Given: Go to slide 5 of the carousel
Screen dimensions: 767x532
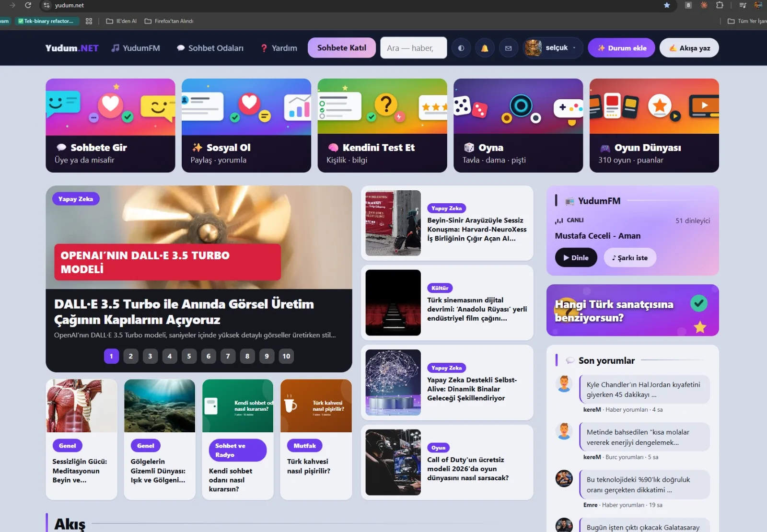Looking at the screenshot, I should click(189, 356).
